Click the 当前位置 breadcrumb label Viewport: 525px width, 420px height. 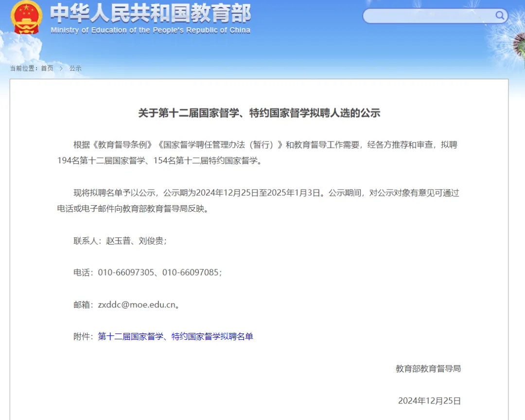(24, 69)
